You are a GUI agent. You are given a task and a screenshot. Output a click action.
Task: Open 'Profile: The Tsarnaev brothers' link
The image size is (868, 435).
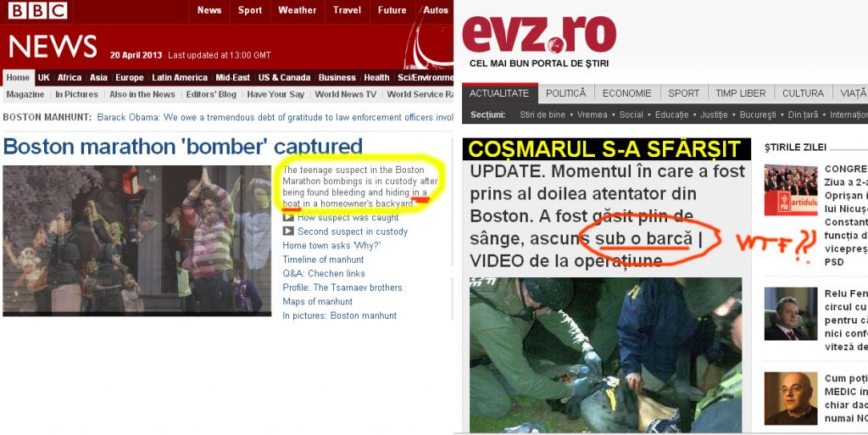(x=342, y=287)
